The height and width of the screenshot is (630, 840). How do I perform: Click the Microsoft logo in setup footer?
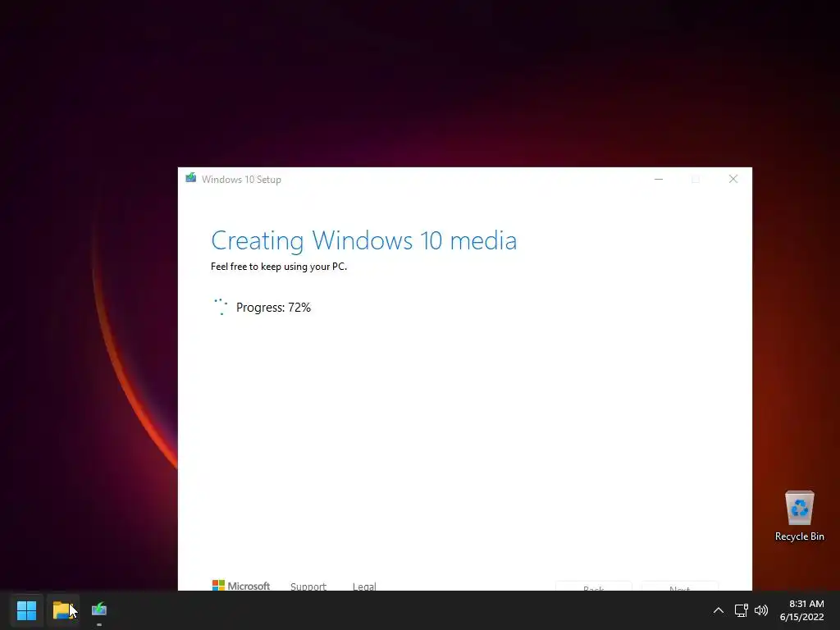point(241,586)
